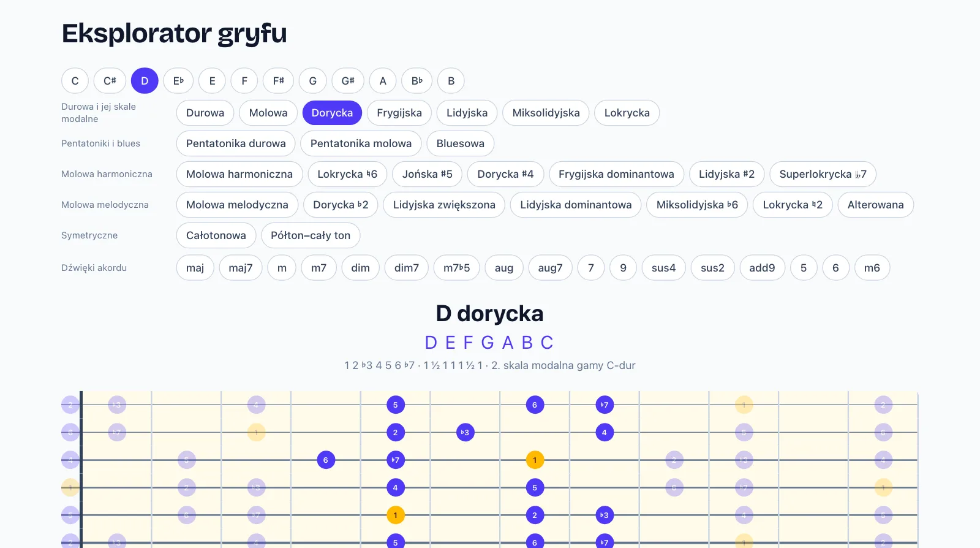Pick E♭ as root note
The height and width of the screenshot is (548, 980).
tap(178, 81)
